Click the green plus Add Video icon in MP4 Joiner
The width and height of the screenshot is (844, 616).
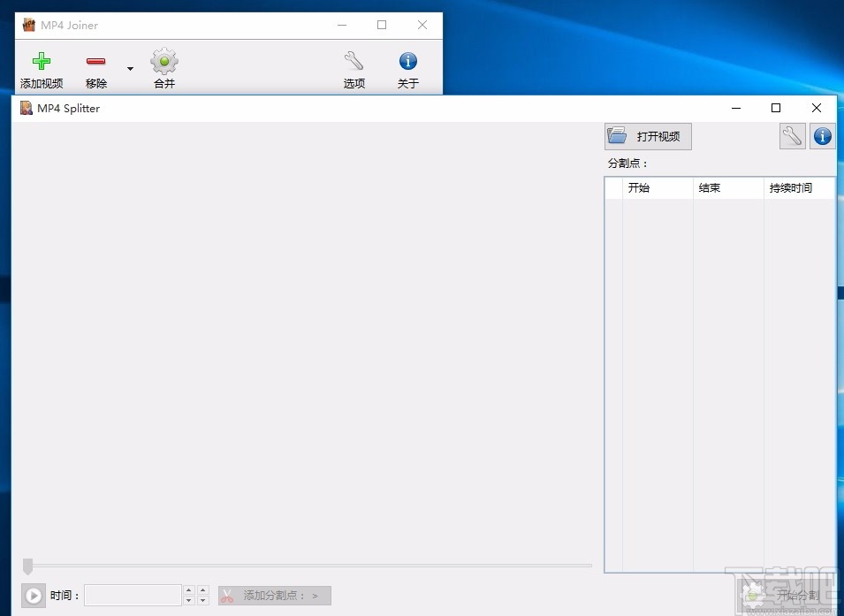click(x=42, y=61)
